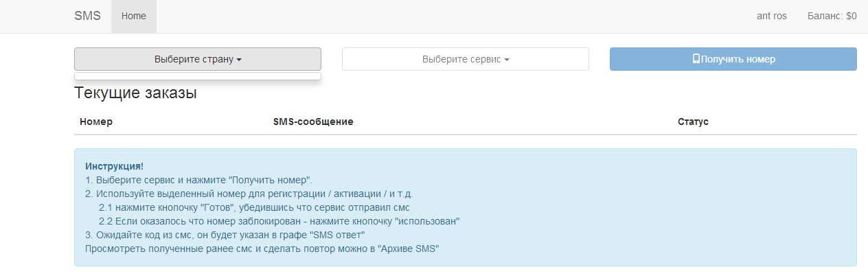Select the SMS-сообщение column header
The height and width of the screenshot is (276, 868).
tap(313, 122)
